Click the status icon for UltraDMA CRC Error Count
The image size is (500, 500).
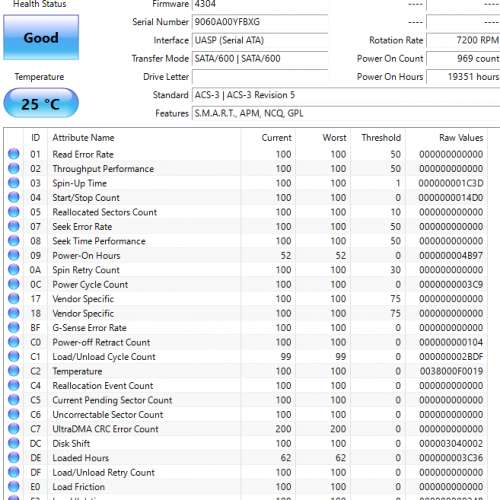14,429
